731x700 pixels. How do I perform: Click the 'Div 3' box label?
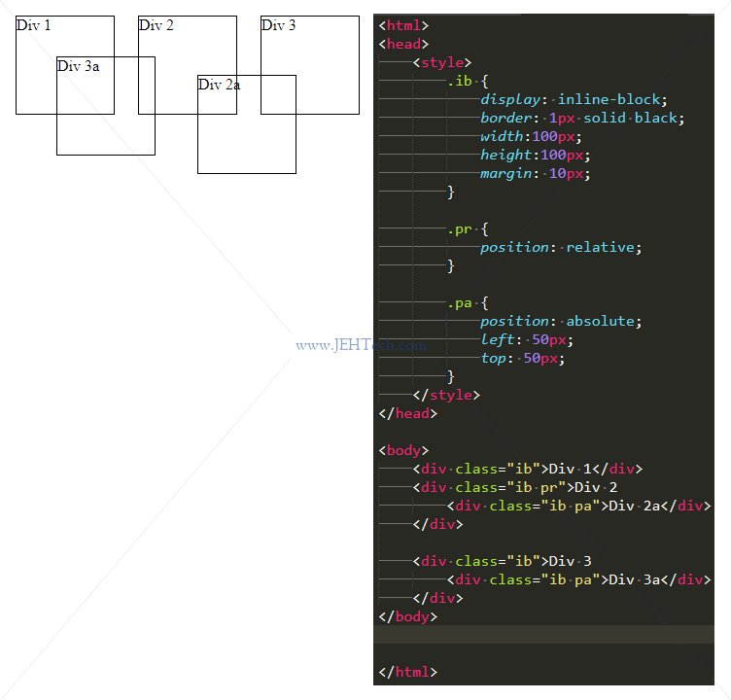point(278,25)
